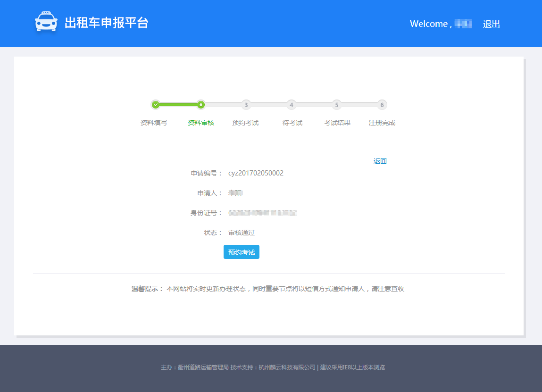This screenshot has height=392, width=542.
Task: Click the step 6 numbered circle
Action: [x=382, y=105]
